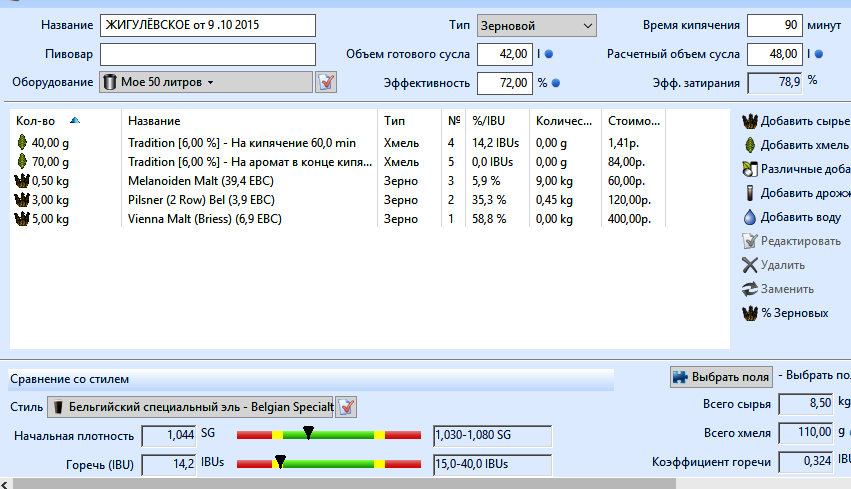
Task: Click Эффективность field showing 72,00
Action: (505, 83)
